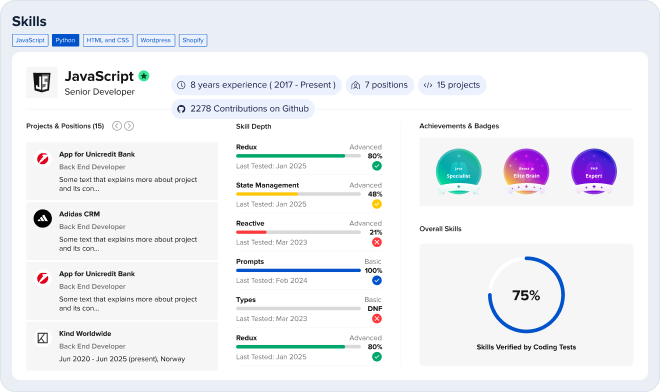Screen dimensions: 660x392
Task: Click the 7 positions pill
Action: (x=380, y=85)
